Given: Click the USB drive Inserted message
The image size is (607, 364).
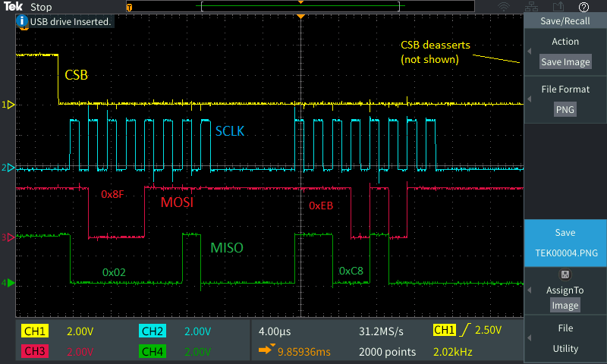Looking at the screenshot, I should click(71, 22).
